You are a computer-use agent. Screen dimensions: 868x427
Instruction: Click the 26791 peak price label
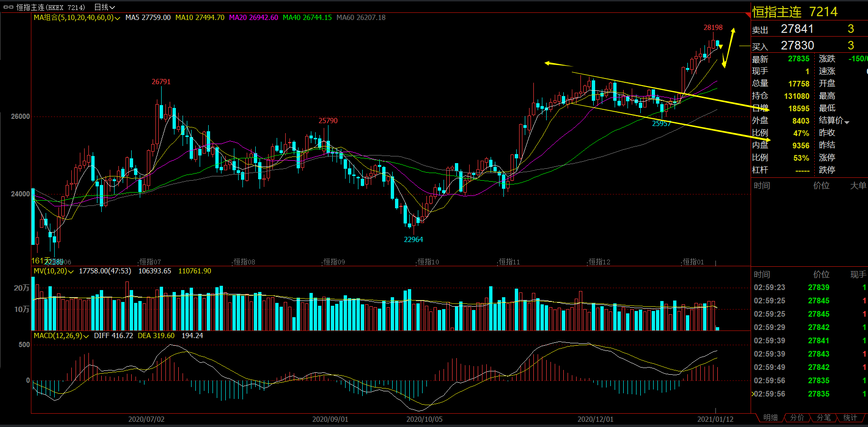[x=161, y=82]
